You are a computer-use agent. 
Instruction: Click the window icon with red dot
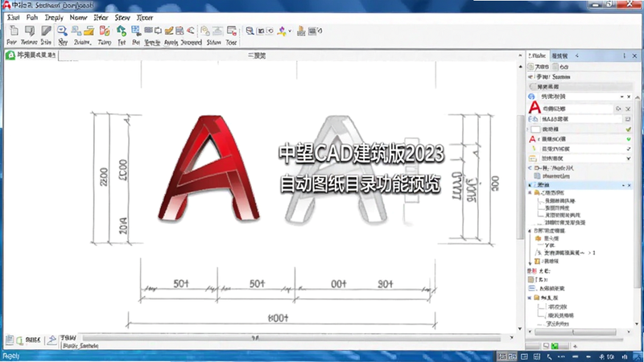232,31
